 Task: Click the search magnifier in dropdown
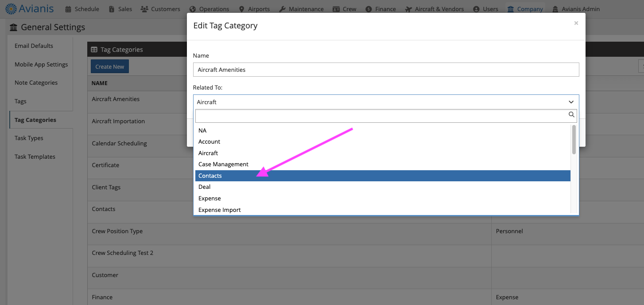(571, 115)
